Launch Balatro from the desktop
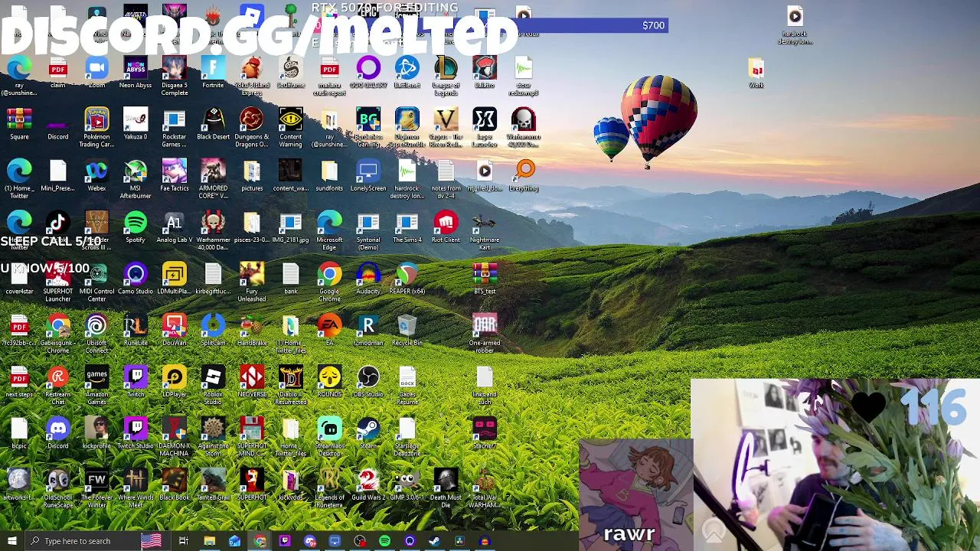This screenshot has height=551, width=980. click(485, 73)
